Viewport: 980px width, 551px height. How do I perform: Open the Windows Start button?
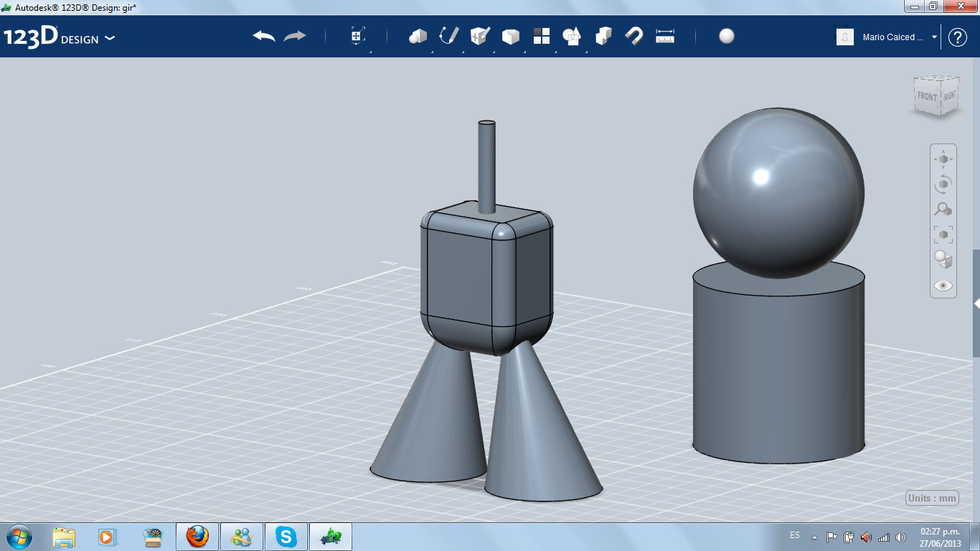click(18, 537)
